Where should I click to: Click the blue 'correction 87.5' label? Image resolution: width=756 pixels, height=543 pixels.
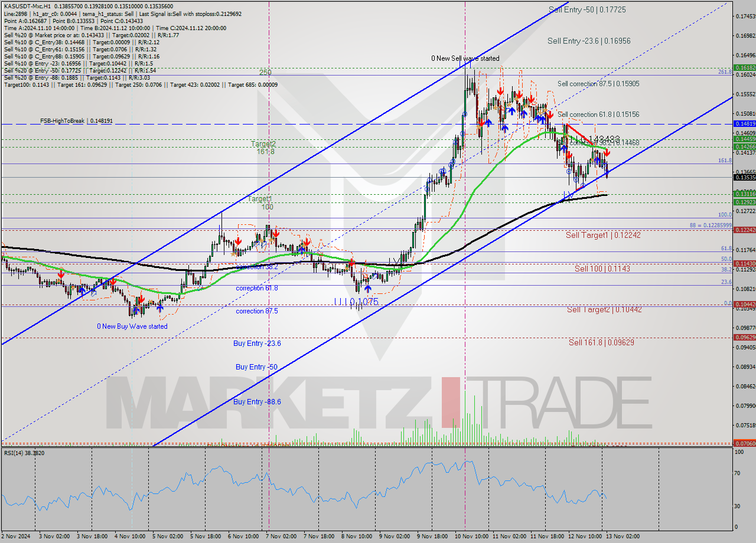click(x=256, y=311)
